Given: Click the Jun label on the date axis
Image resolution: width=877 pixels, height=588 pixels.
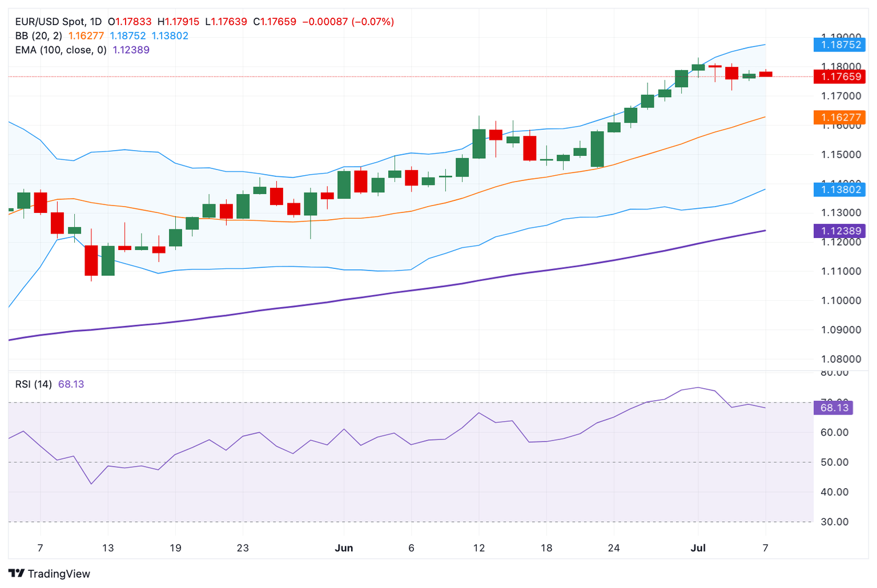Looking at the screenshot, I should pyautogui.click(x=344, y=548).
